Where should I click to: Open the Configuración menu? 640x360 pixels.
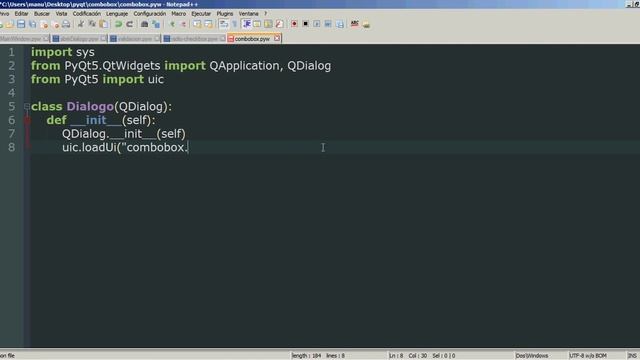pyautogui.click(x=149, y=13)
